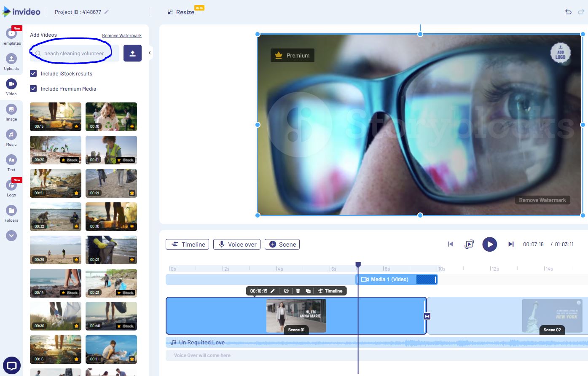The width and height of the screenshot is (588, 376).
Task: Choose the 00:16 video thumbnail
Action: (x=56, y=349)
